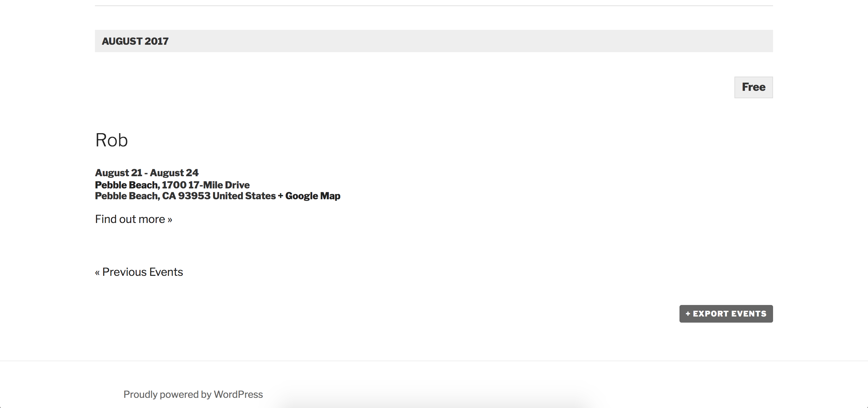The image size is (868, 408).
Task: Click the CA state abbreviation in address
Action: coord(169,196)
